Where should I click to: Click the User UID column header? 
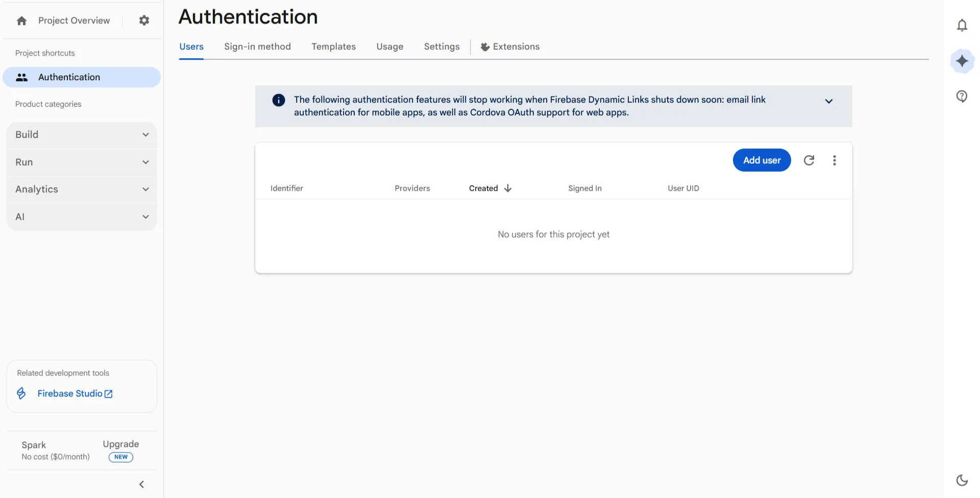(x=683, y=188)
